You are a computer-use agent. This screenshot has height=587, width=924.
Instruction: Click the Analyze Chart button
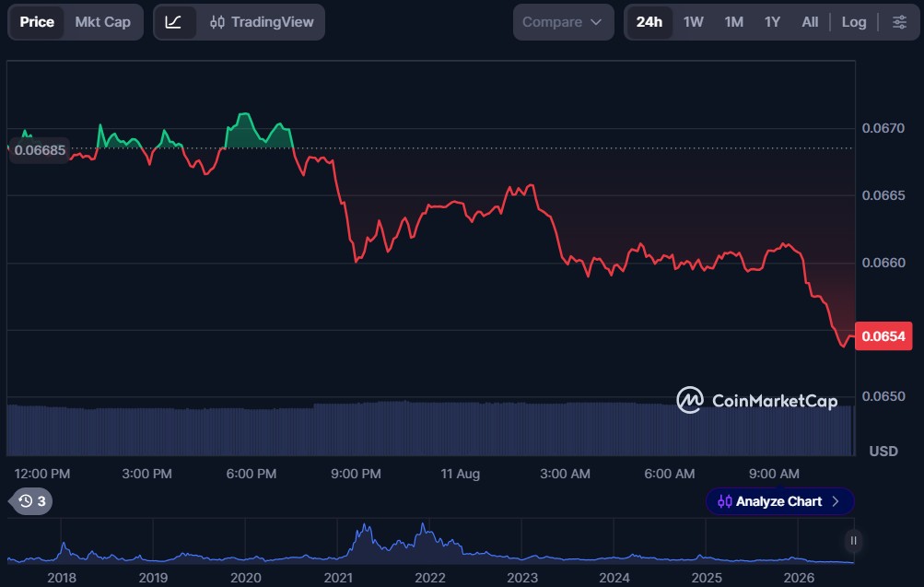tap(779, 501)
